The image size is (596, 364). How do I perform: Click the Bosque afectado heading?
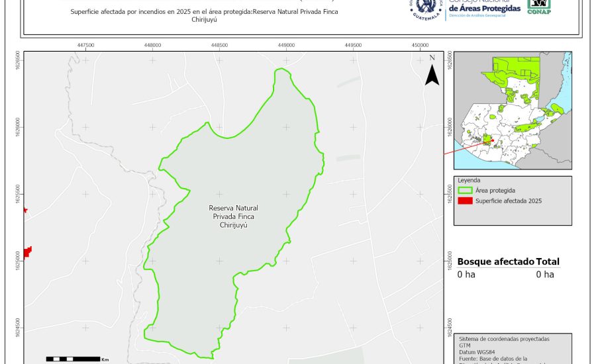[x=495, y=261]
